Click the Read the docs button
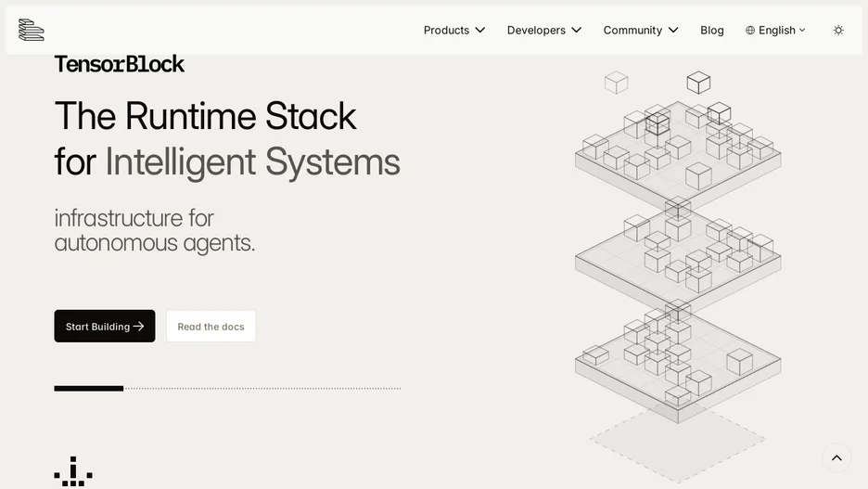 pyautogui.click(x=211, y=327)
